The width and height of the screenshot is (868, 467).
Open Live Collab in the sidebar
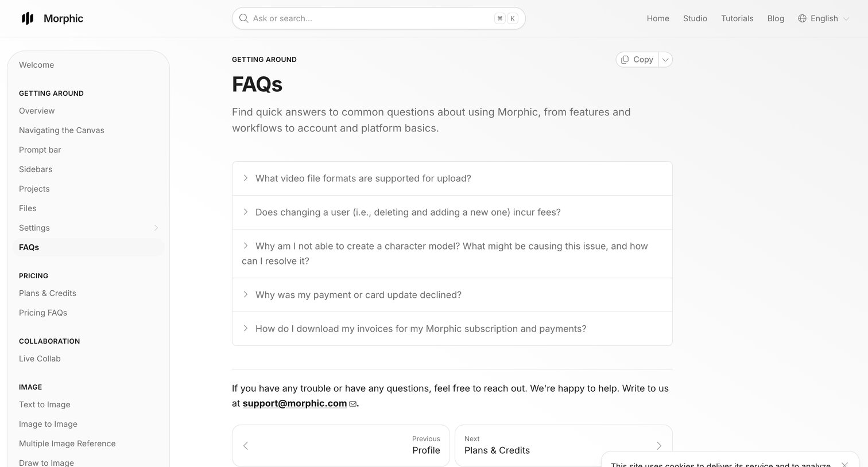(88, 359)
